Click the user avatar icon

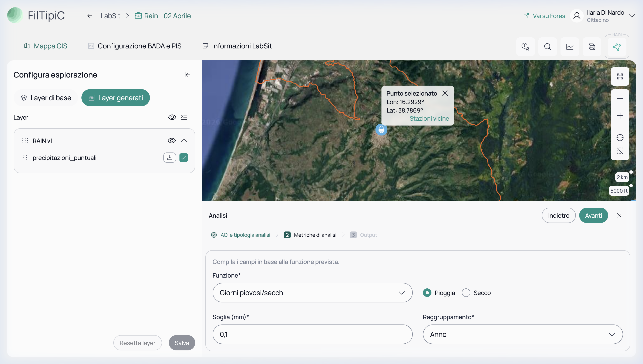tap(577, 16)
